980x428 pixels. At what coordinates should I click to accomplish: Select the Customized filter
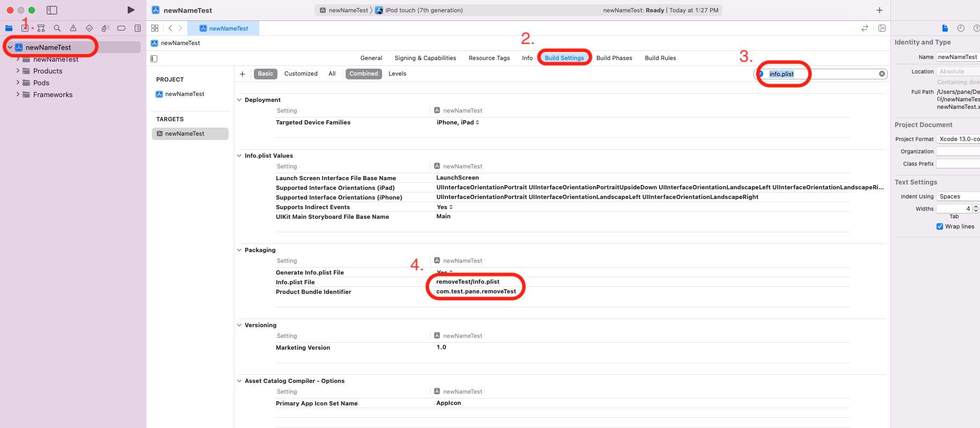(x=301, y=73)
